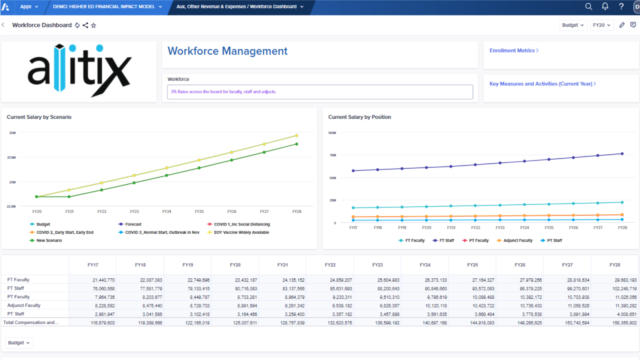Select the FT Staff row label in table
The image size is (640, 360).
tap(16, 289)
